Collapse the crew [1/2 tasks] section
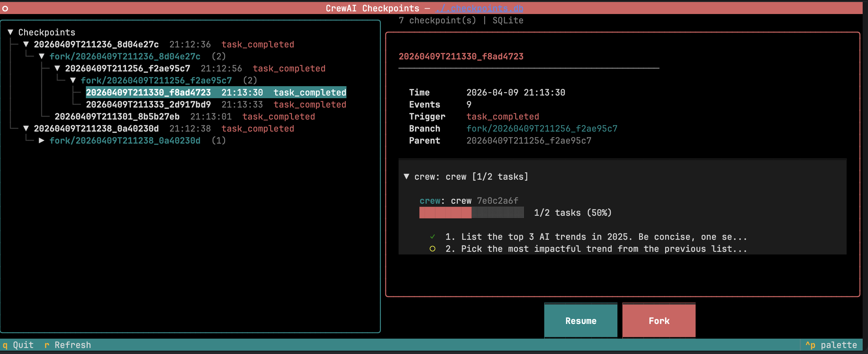Viewport: 868px width, 354px height. (407, 176)
